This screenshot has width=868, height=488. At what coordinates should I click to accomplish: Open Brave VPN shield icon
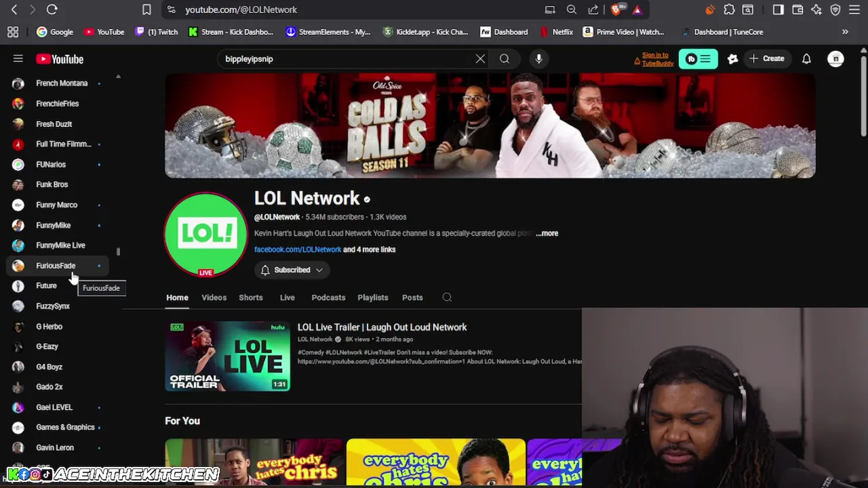click(x=835, y=9)
